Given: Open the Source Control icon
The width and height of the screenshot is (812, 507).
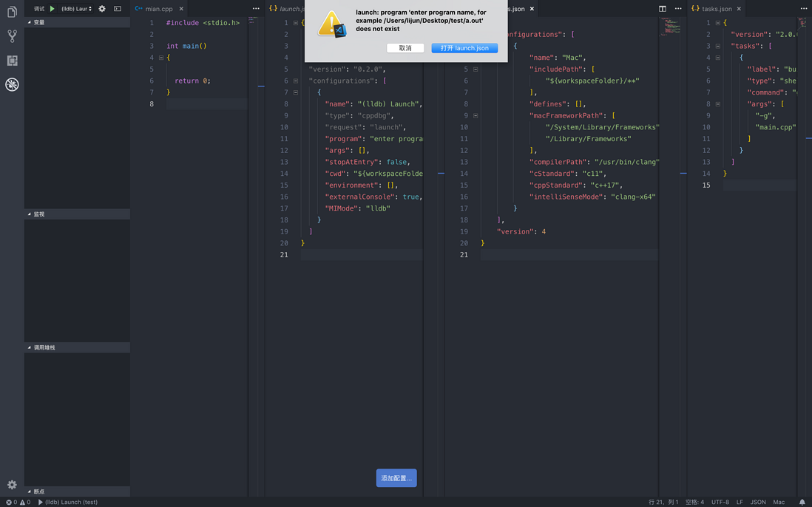Looking at the screenshot, I should pos(12,35).
